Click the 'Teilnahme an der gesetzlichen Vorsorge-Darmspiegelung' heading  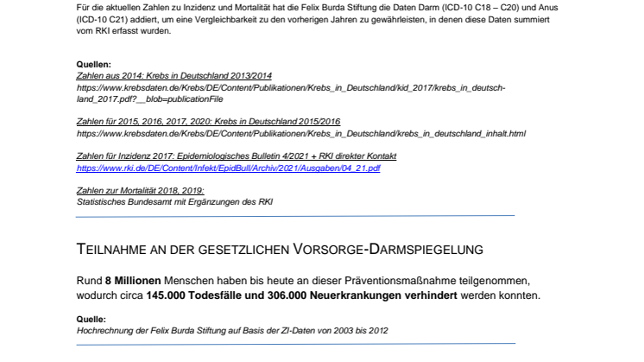(x=281, y=250)
